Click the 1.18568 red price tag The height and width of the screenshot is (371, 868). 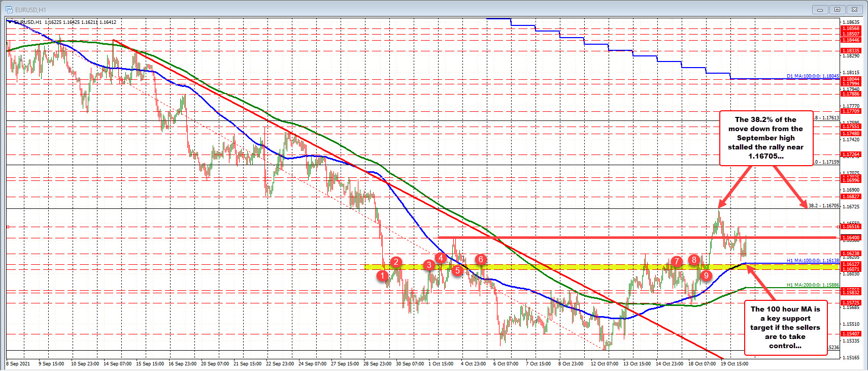851,28
